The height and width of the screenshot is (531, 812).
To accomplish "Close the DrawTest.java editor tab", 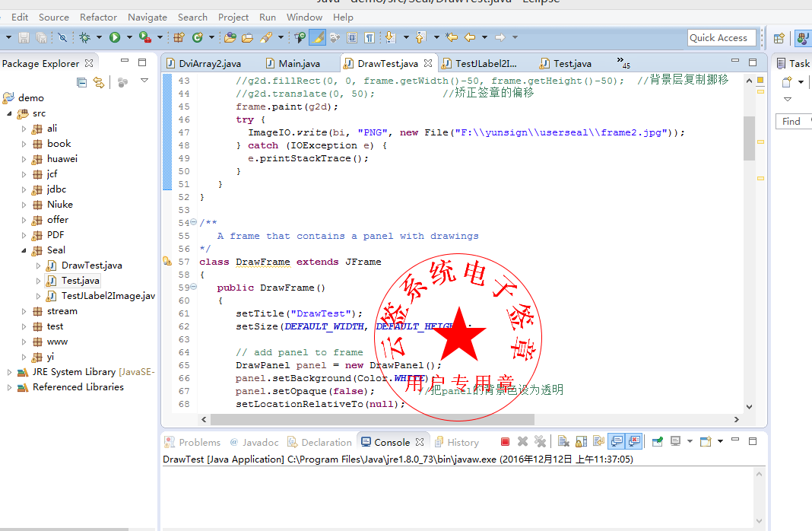I will (428, 63).
